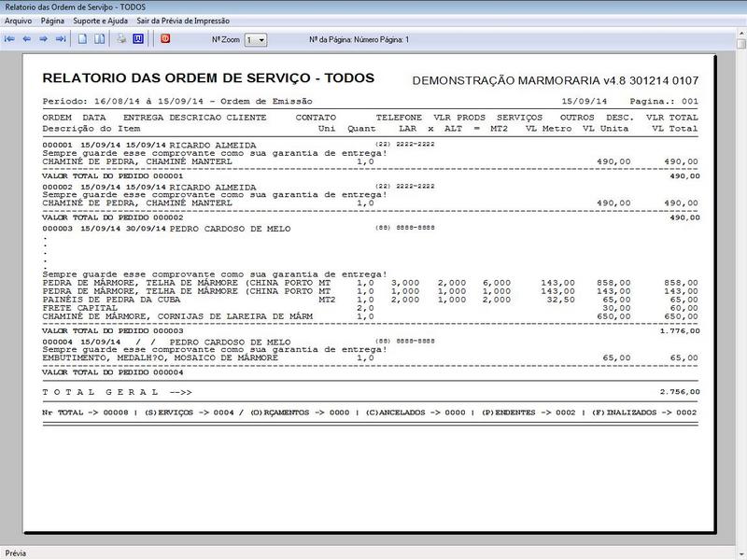Open the Página menu
747x560 pixels.
52,21
